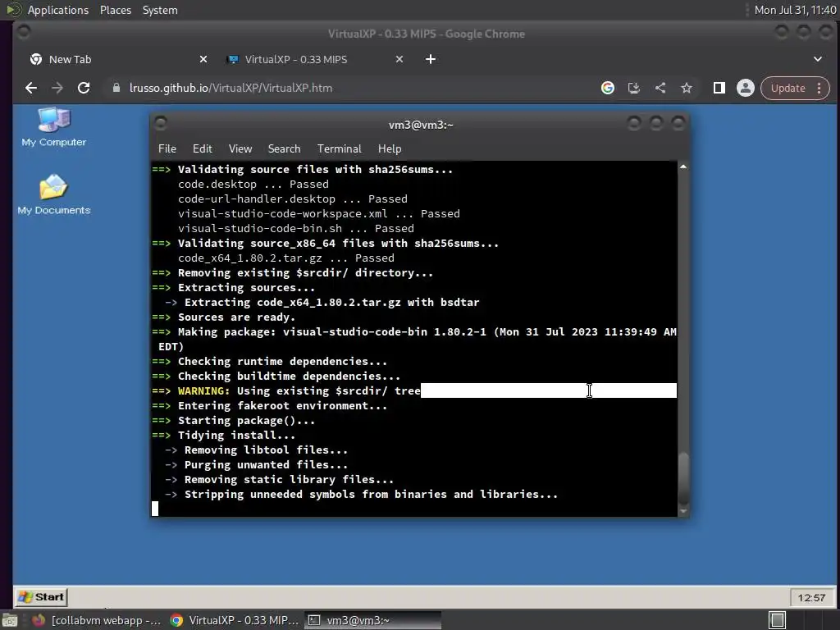Open the System menu
This screenshot has width=840, height=630.
point(160,10)
